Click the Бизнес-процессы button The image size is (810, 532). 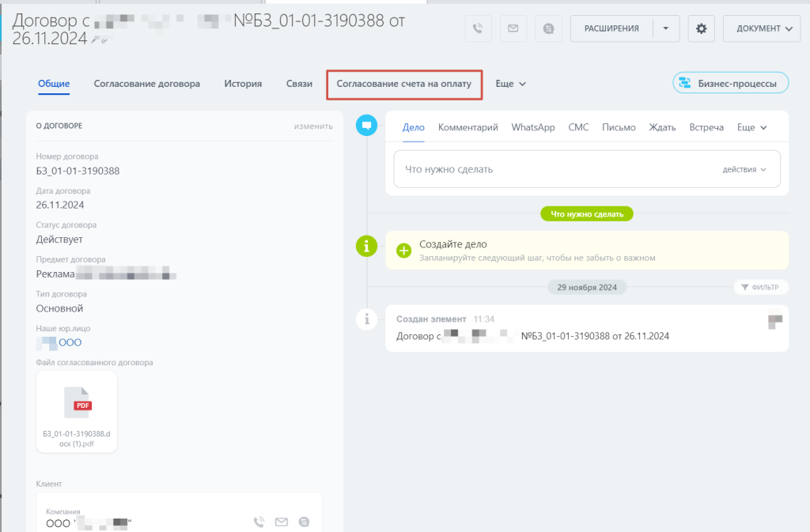coord(730,83)
